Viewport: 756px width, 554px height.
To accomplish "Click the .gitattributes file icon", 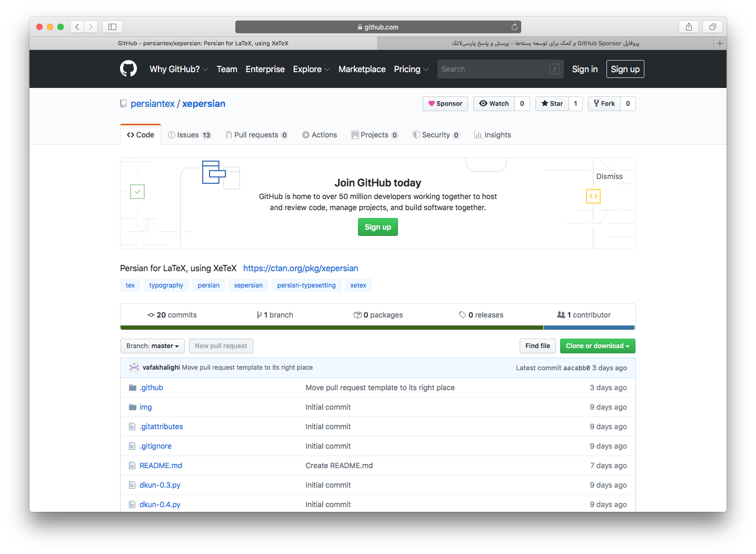I will click(x=132, y=427).
